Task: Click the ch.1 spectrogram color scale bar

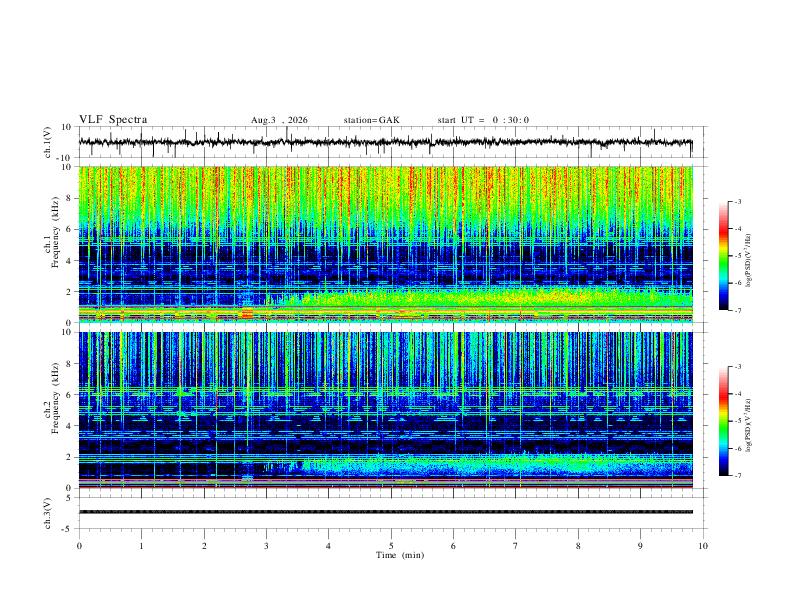Action: 723,256
